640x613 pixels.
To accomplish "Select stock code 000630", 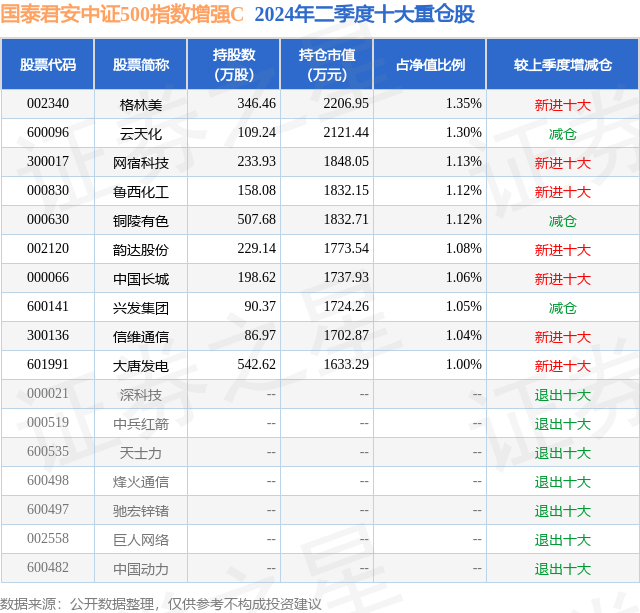I will click(48, 220).
